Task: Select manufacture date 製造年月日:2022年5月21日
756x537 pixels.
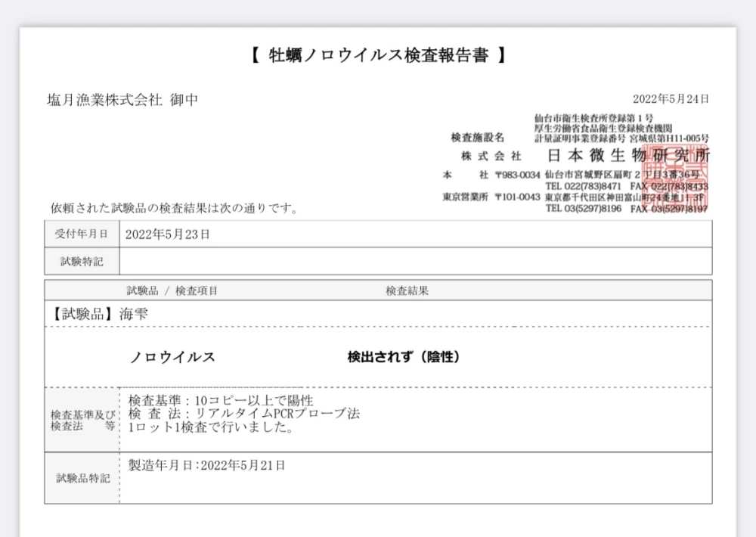Action: click(207, 465)
